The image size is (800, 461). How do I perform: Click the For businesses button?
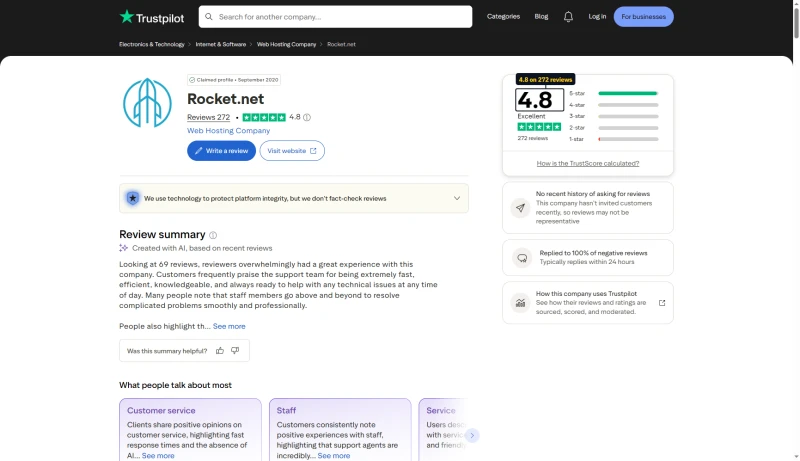643,17
